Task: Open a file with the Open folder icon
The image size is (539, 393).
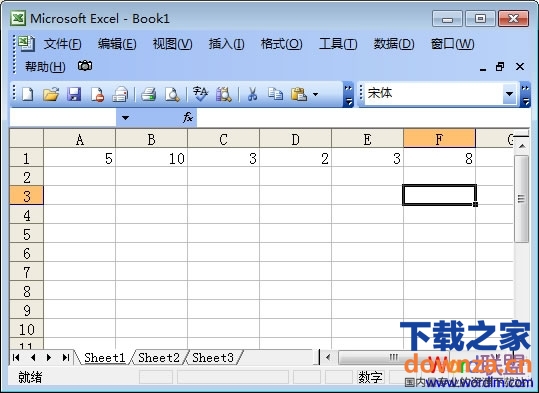Action: (51, 94)
